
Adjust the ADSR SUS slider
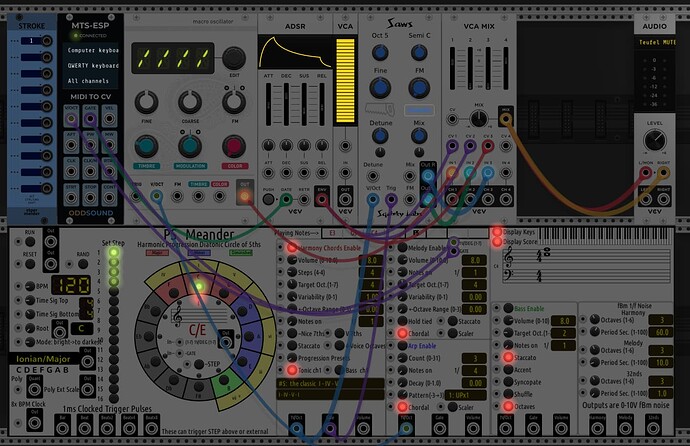click(x=304, y=104)
